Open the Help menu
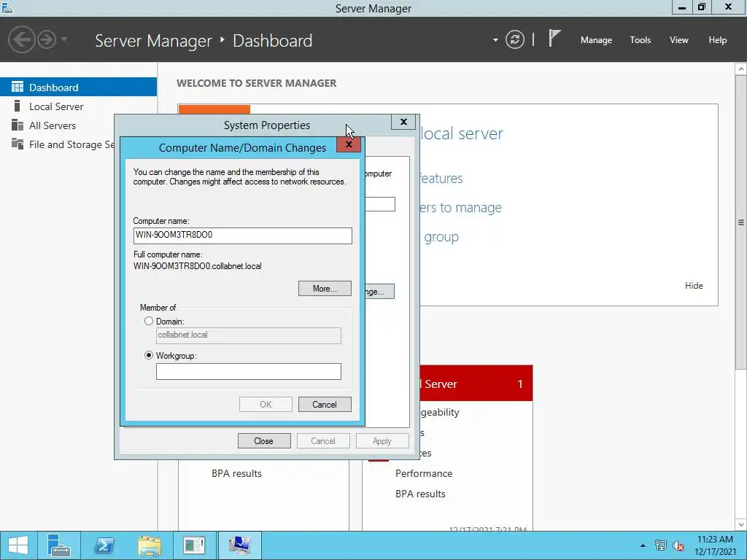747x560 pixels. tap(717, 40)
